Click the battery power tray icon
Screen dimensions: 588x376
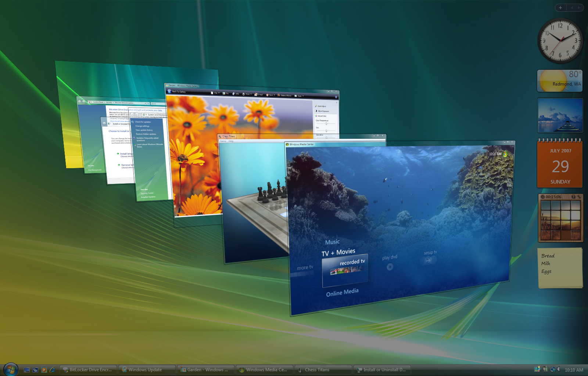coord(545,369)
